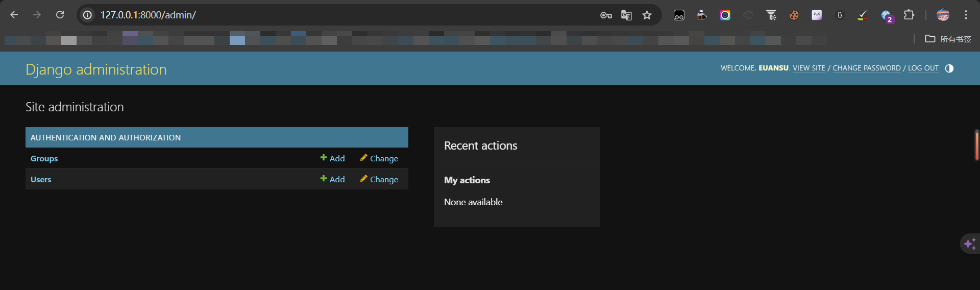980x290 pixels.
Task: Open the all bookmarks folder
Action: 948,39
